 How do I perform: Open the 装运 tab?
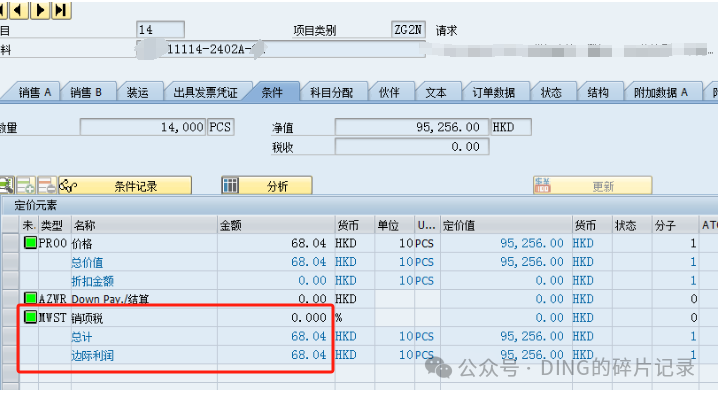(x=137, y=92)
